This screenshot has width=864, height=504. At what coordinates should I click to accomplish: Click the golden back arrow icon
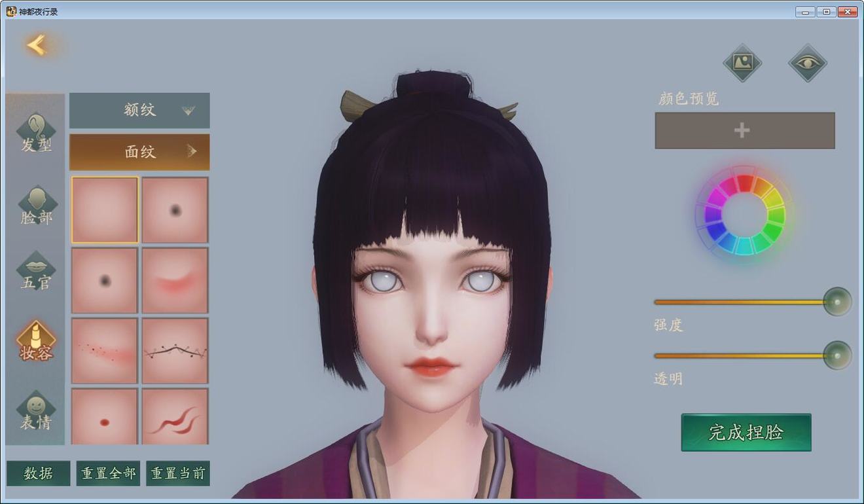tap(37, 45)
